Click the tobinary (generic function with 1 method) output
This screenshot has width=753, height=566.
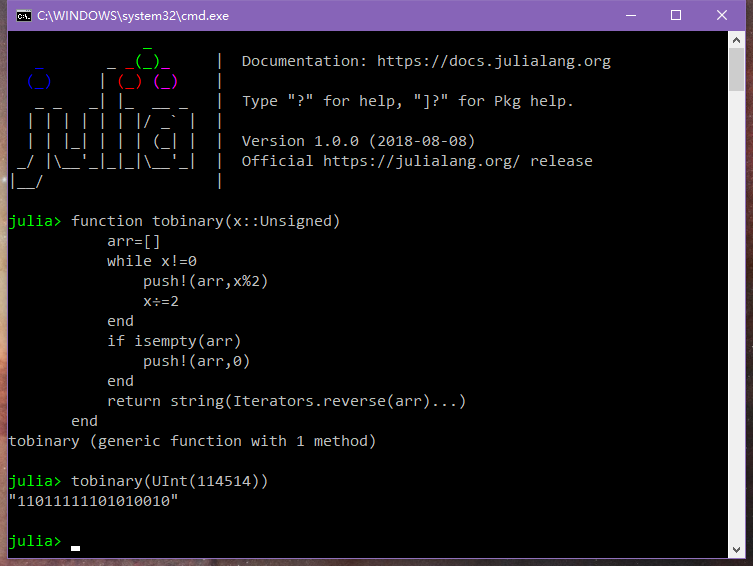pyautogui.click(x=192, y=441)
